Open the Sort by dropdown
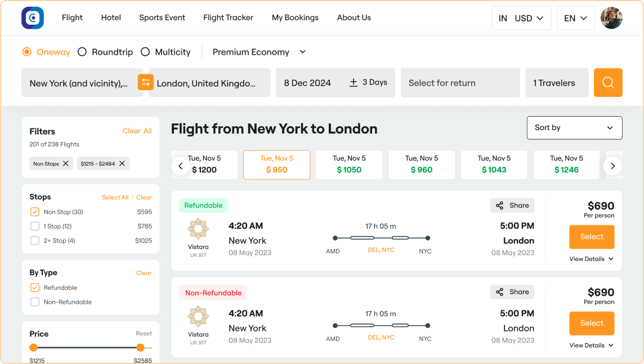 click(x=574, y=128)
